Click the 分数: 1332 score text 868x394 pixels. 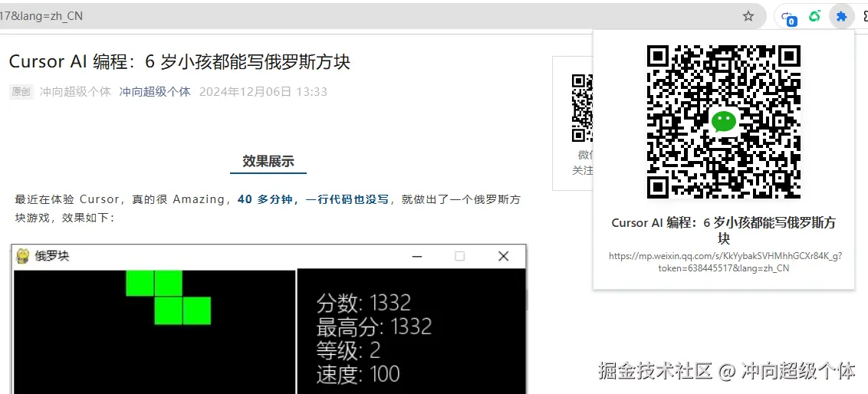pos(363,304)
